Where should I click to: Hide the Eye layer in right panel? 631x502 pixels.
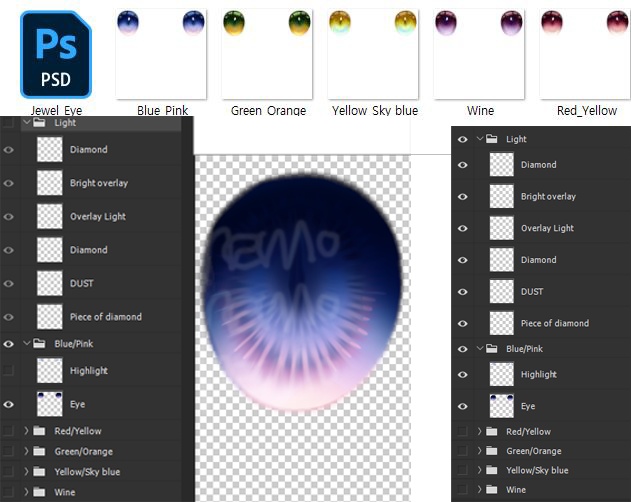click(x=463, y=406)
